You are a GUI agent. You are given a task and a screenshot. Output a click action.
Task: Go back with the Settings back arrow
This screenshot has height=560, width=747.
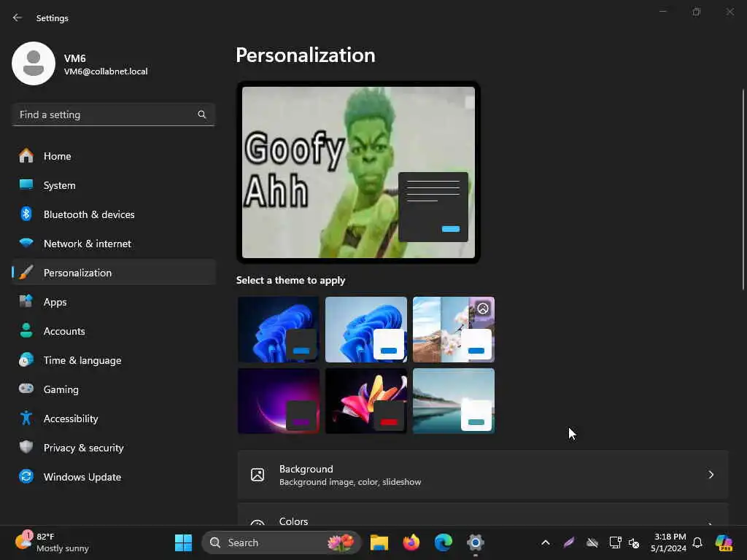(x=18, y=17)
